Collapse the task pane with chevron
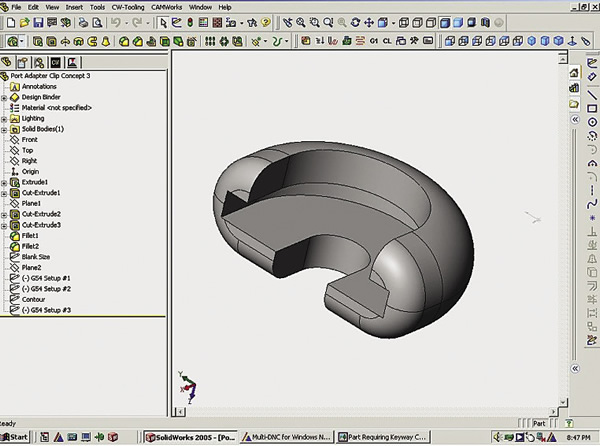 [x=575, y=119]
